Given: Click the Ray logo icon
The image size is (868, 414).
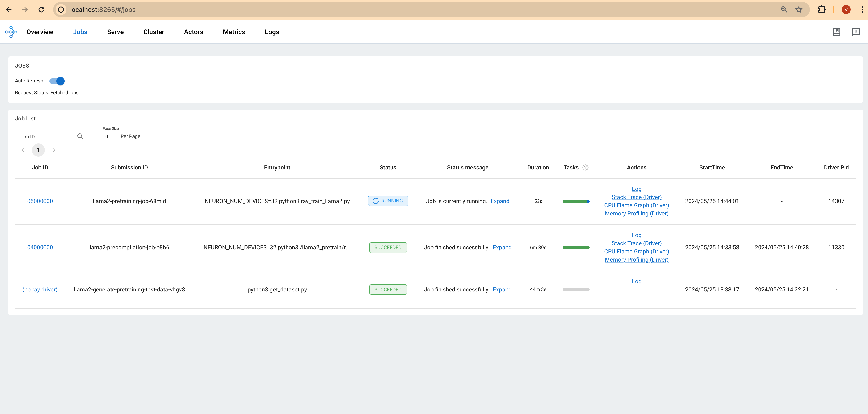Looking at the screenshot, I should pos(11,32).
